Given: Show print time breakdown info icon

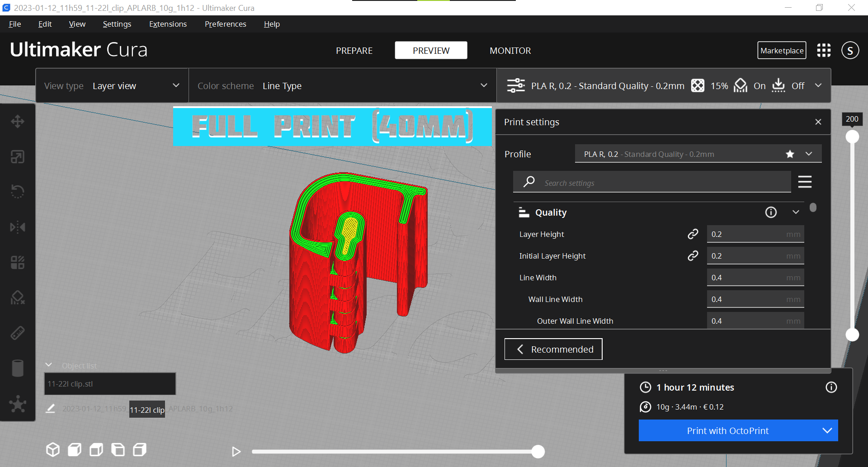Looking at the screenshot, I should click(831, 387).
